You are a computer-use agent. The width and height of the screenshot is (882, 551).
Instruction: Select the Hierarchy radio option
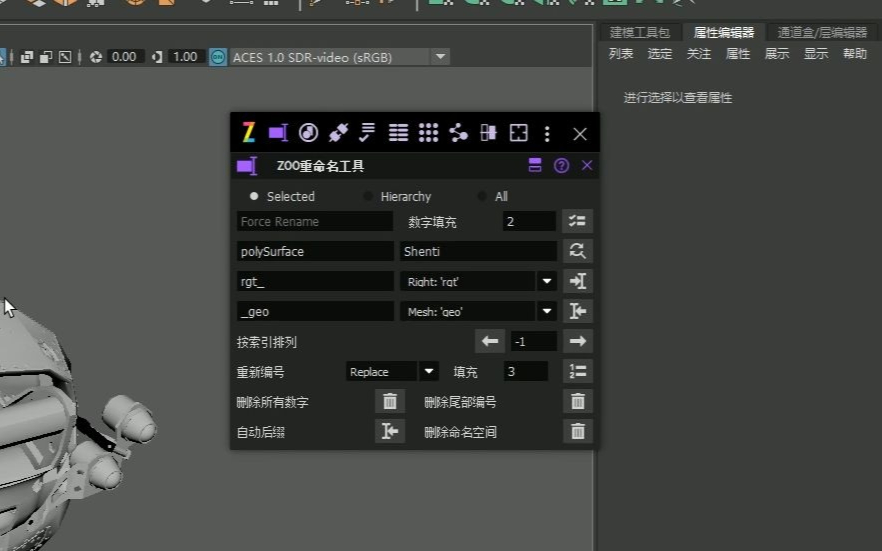pos(368,196)
